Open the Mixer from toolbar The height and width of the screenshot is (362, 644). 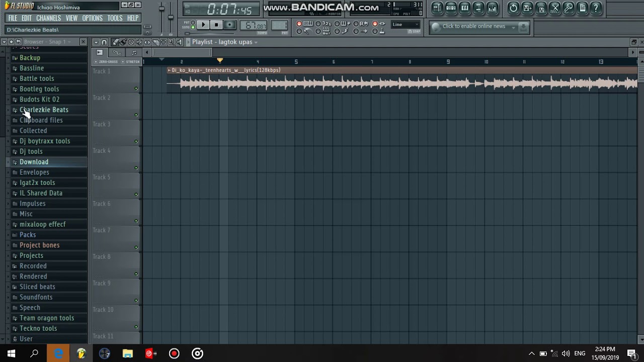pyautogui.click(x=492, y=8)
